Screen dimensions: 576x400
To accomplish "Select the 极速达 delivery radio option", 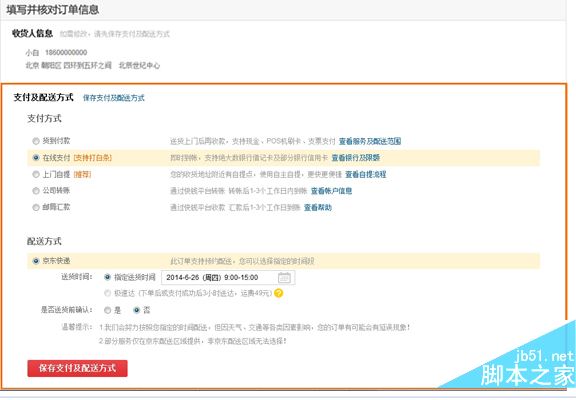I will pos(107,293).
